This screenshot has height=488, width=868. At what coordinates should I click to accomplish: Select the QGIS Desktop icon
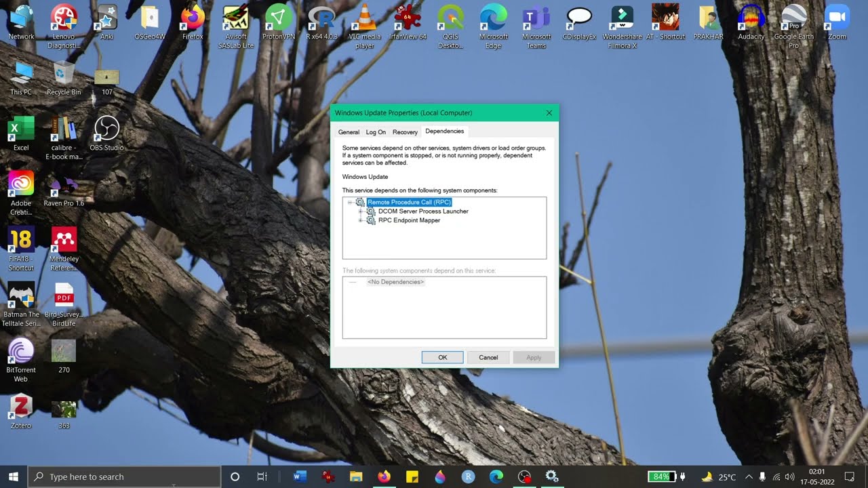pos(450,26)
